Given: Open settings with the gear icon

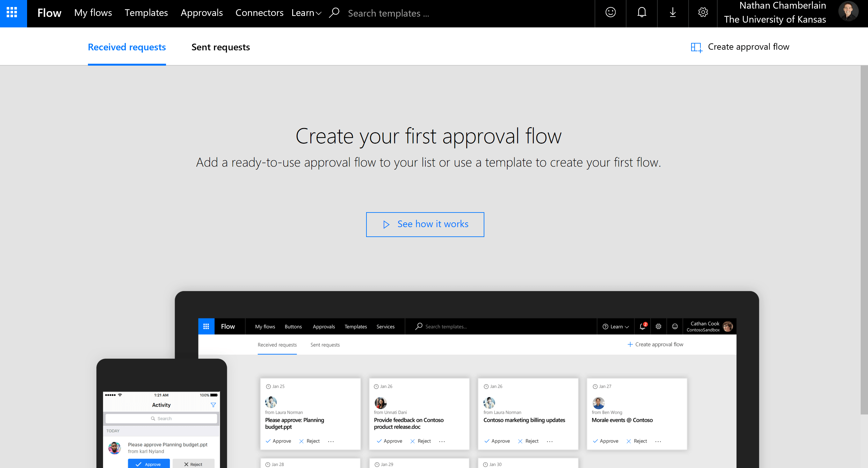Looking at the screenshot, I should 703,12.
